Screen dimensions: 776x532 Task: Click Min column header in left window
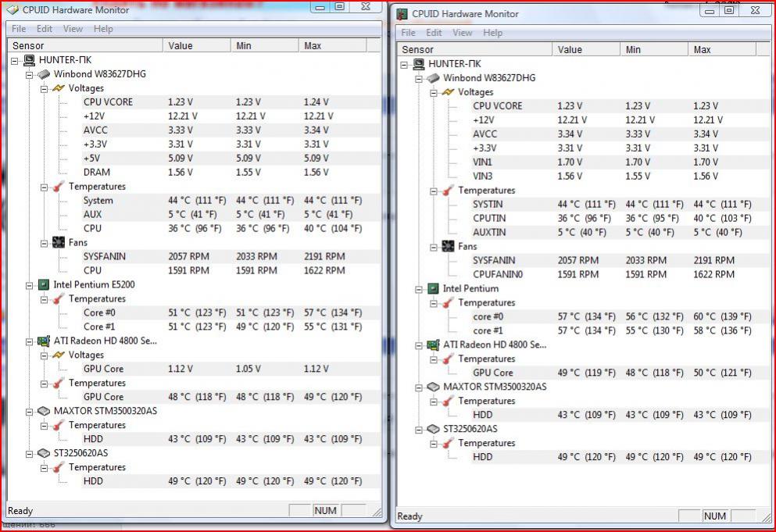tap(265, 45)
